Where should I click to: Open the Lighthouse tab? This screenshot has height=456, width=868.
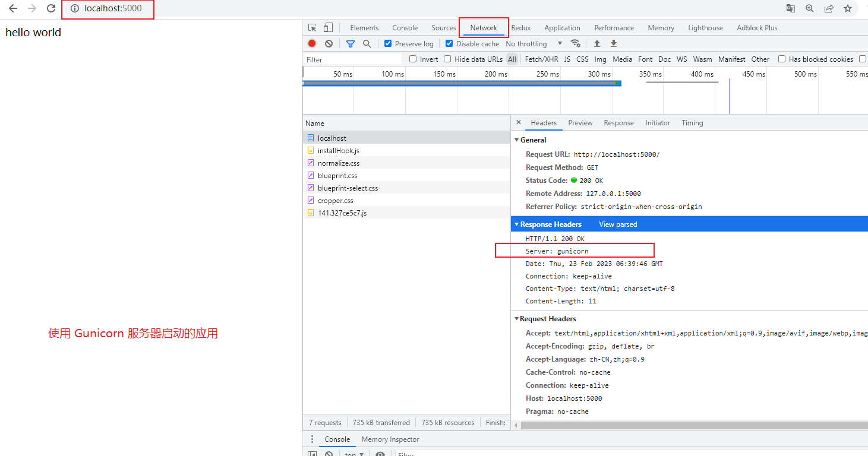pyautogui.click(x=705, y=28)
